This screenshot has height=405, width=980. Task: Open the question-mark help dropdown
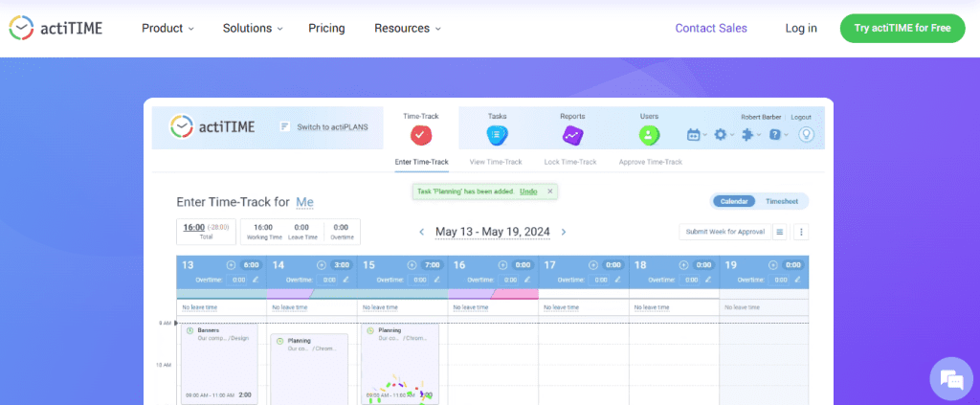coord(778,134)
